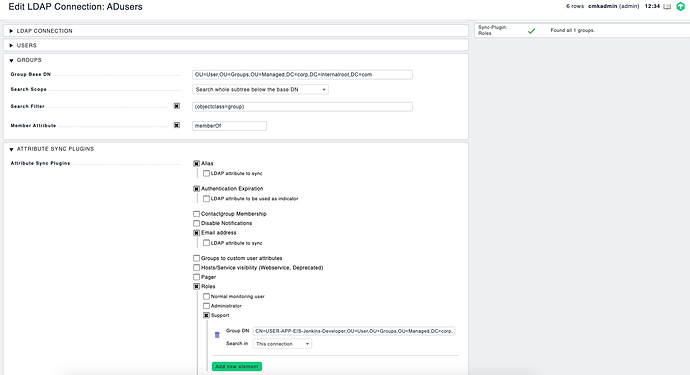Click the 'Attribute Sync Plugins' field label
This screenshot has width=690, height=375.
pos(40,163)
